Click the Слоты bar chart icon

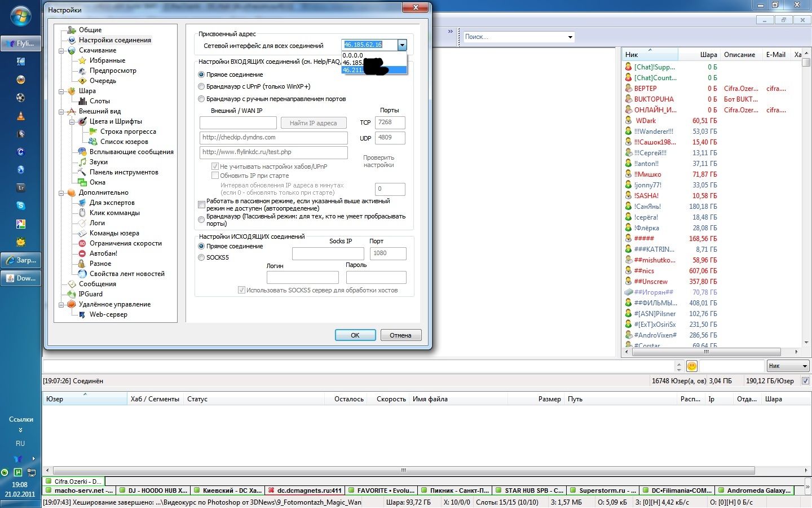(x=82, y=101)
